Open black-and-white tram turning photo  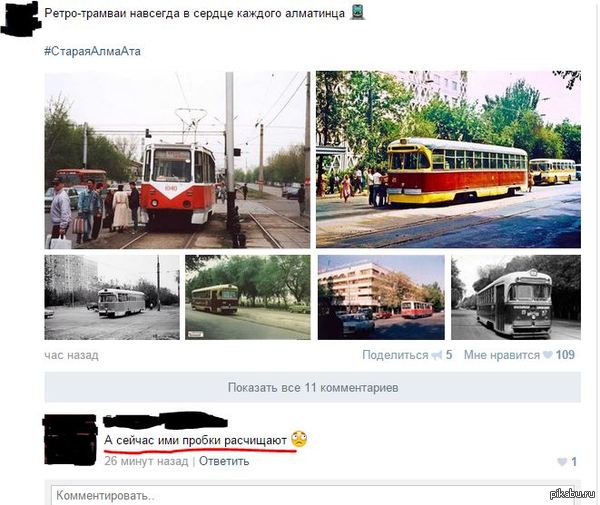tap(112, 297)
